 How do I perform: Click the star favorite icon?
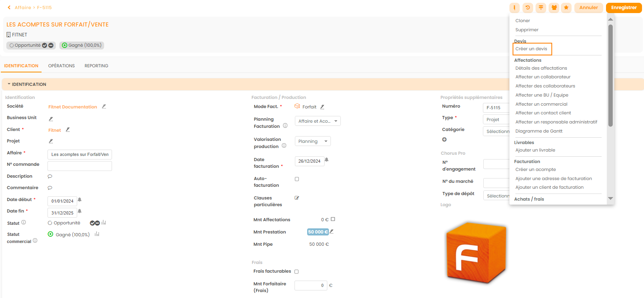[566, 8]
